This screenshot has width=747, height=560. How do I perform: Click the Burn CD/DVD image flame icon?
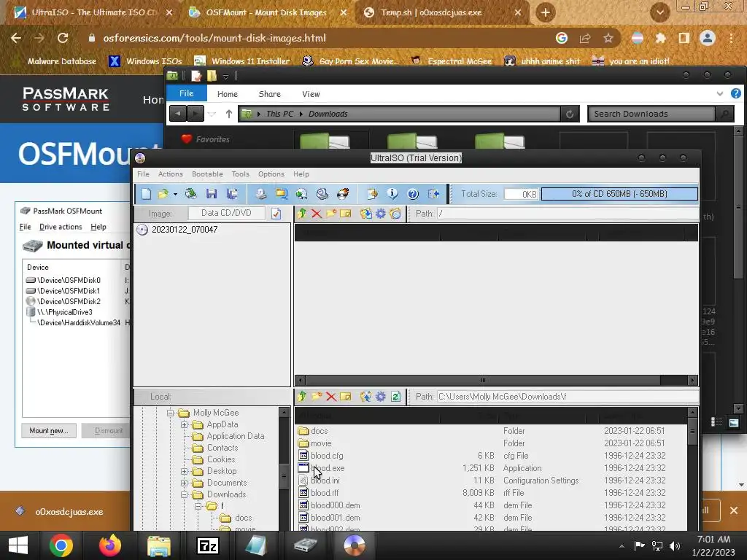pos(343,194)
